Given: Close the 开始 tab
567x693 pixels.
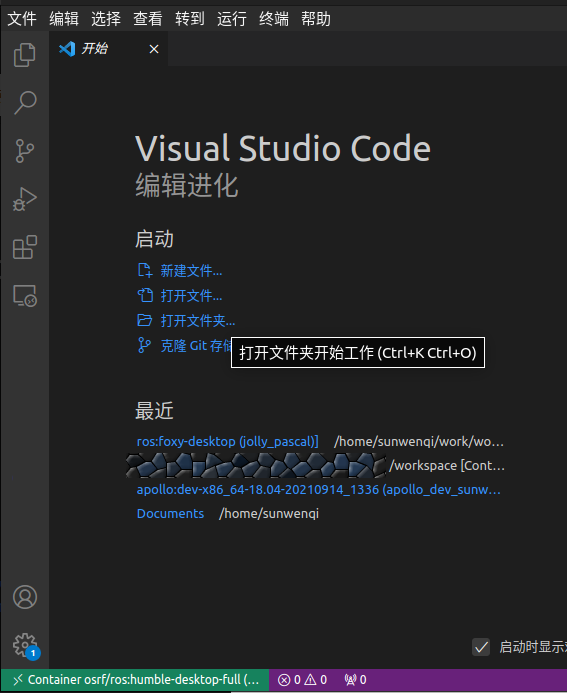Looking at the screenshot, I should coord(154,49).
